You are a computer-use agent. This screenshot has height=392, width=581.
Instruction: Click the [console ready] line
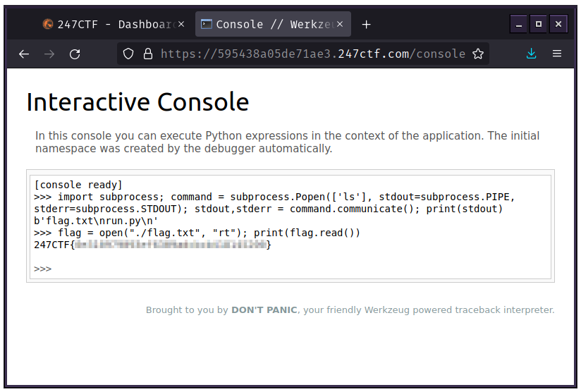coord(78,185)
